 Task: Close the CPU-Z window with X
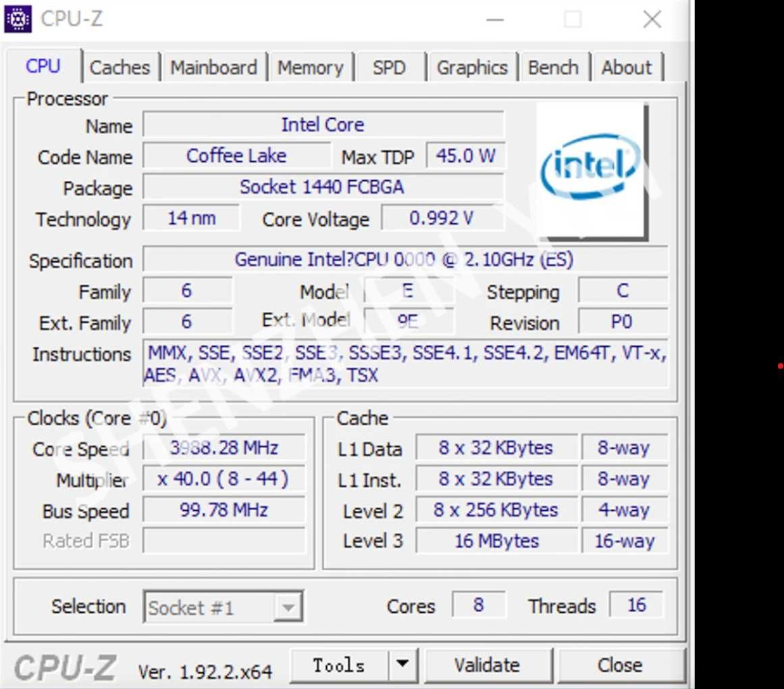[x=652, y=20]
